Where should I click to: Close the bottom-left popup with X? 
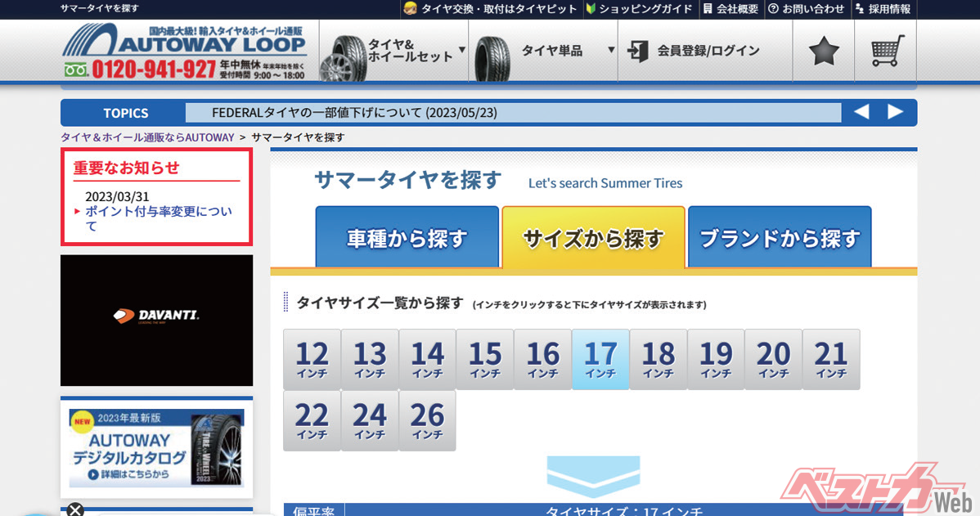click(74, 510)
